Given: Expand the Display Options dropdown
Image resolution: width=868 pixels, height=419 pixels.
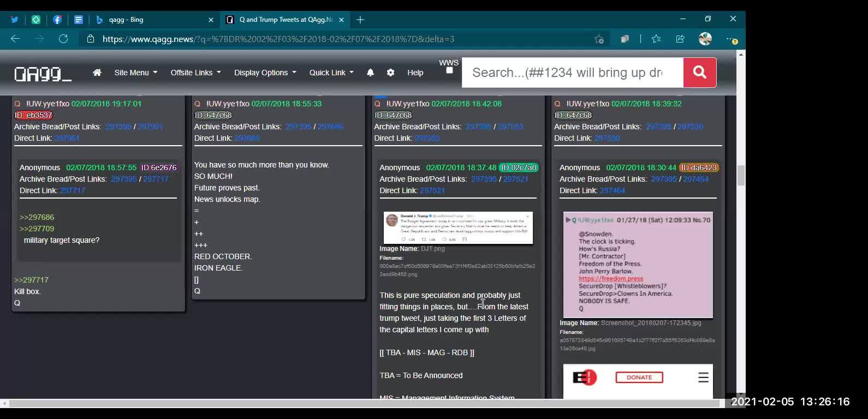Looking at the screenshot, I should click(265, 73).
